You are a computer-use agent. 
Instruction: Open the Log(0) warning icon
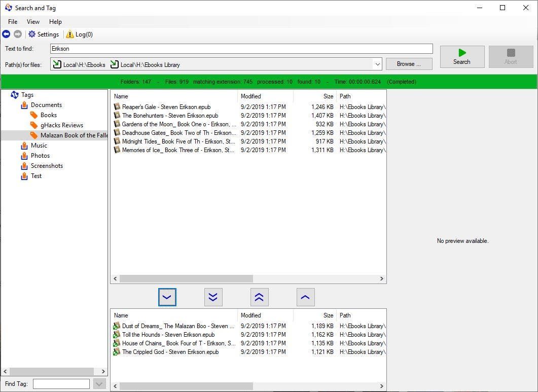tap(69, 34)
